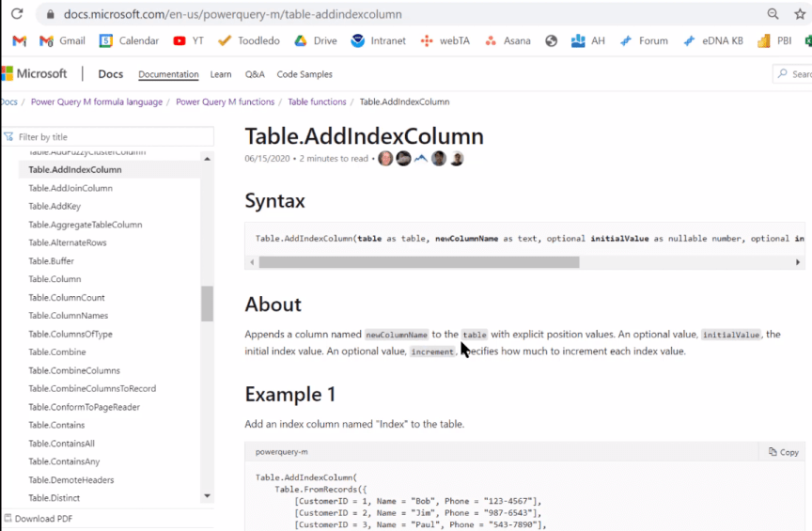Click the Filter by title field
Viewport: 812px width, 531px height.
tap(108, 137)
